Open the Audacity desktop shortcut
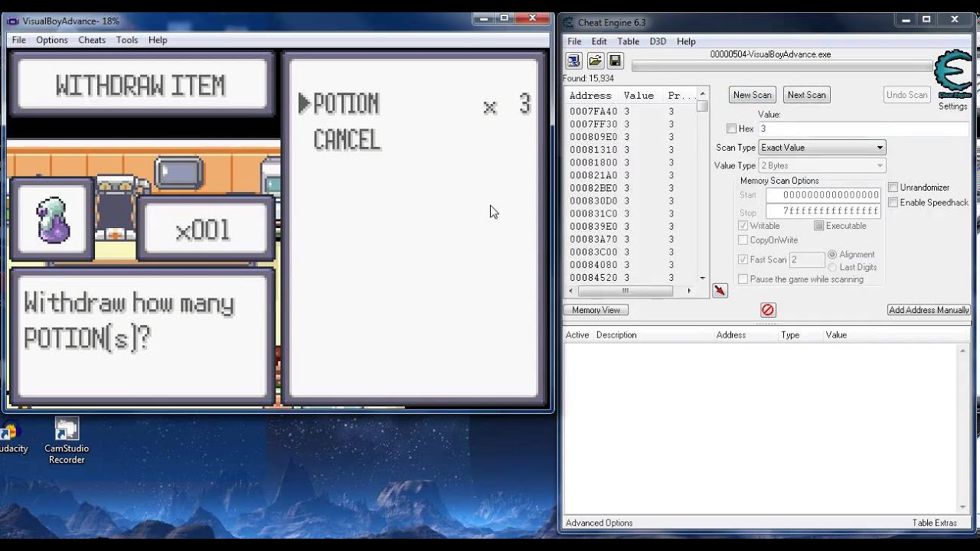This screenshot has width=980, height=551. point(11,437)
